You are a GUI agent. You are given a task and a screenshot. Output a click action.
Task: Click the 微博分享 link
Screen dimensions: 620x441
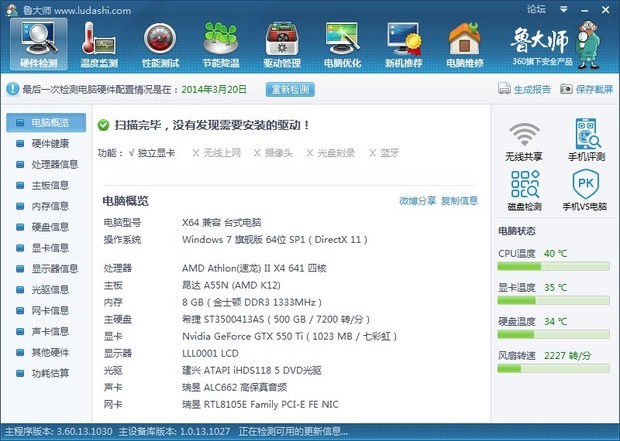tap(417, 201)
